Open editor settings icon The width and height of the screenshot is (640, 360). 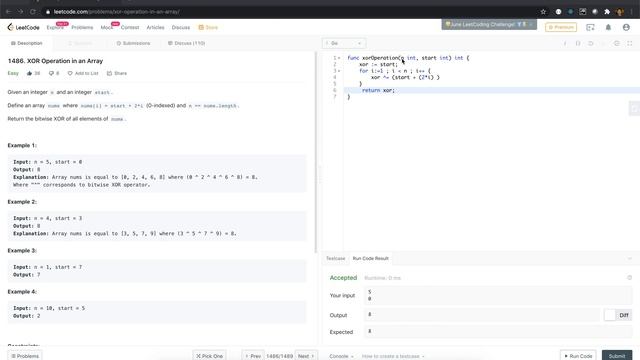click(617, 43)
